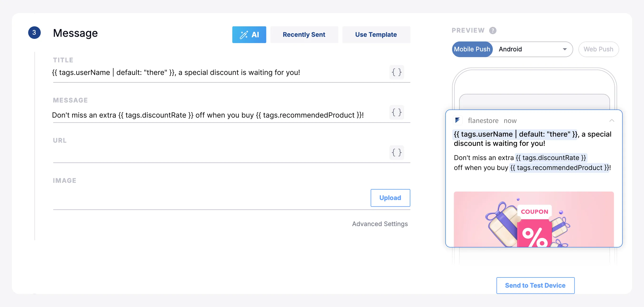Upload an image for the push
Image resolution: width=644 pixels, height=307 pixels.
click(x=390, y=198)
